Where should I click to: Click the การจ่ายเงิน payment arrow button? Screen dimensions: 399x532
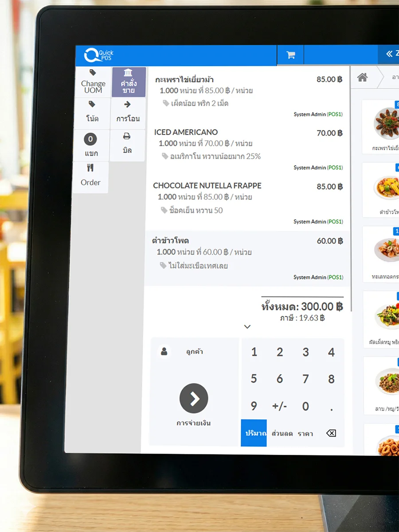[x=194, y=398]
